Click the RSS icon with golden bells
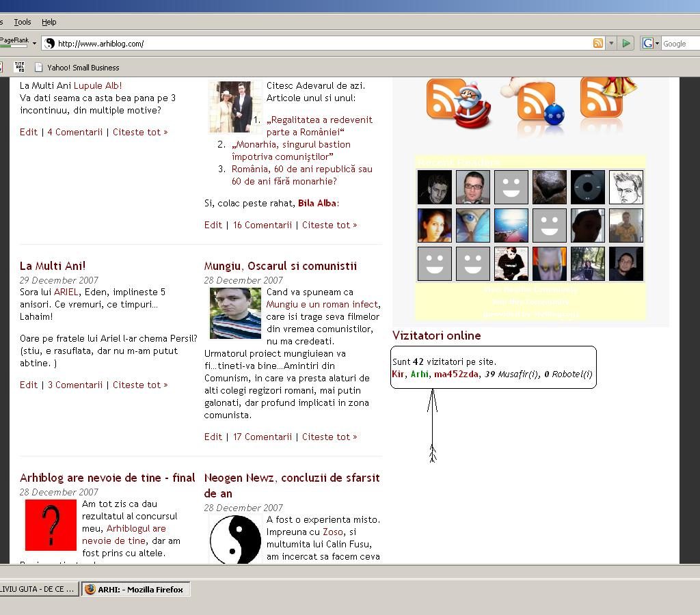Screen dimensions: 700x615 click(605, 99)
